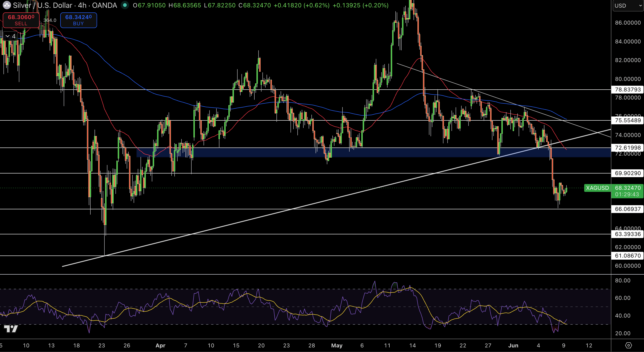Image resolution: width=644 pixels, height=352 pixels.
Task: Open the USD currency dropdown
Action: click(x=628, y=6)
